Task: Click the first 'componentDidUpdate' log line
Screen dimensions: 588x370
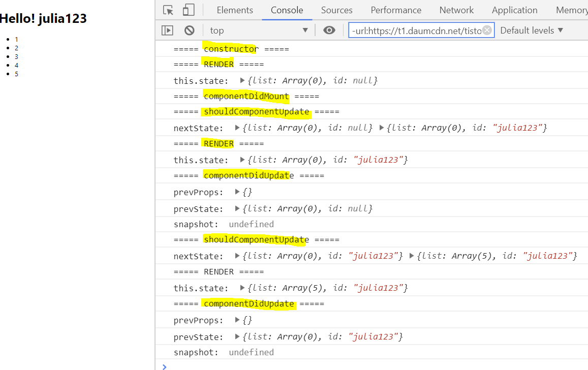Action: (249, 175)
